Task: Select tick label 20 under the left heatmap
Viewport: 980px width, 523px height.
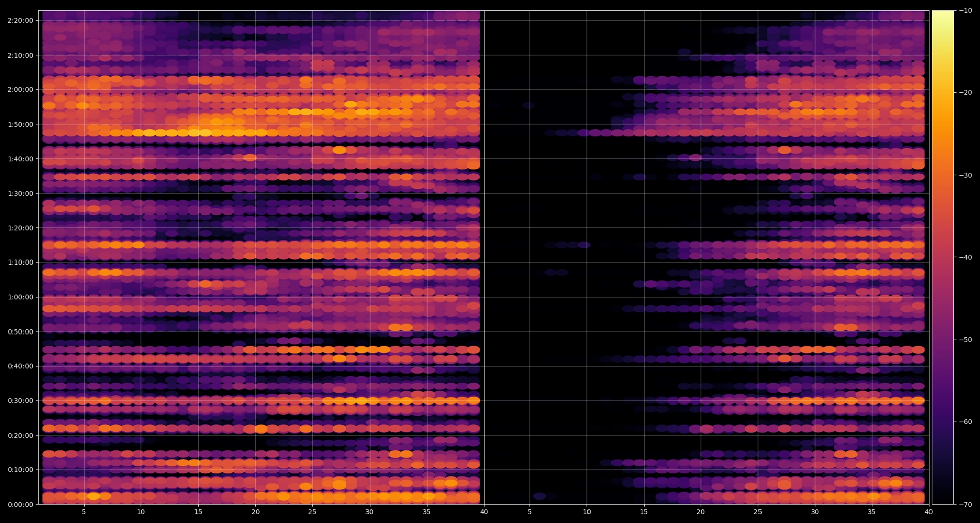Action: point(255,512)
